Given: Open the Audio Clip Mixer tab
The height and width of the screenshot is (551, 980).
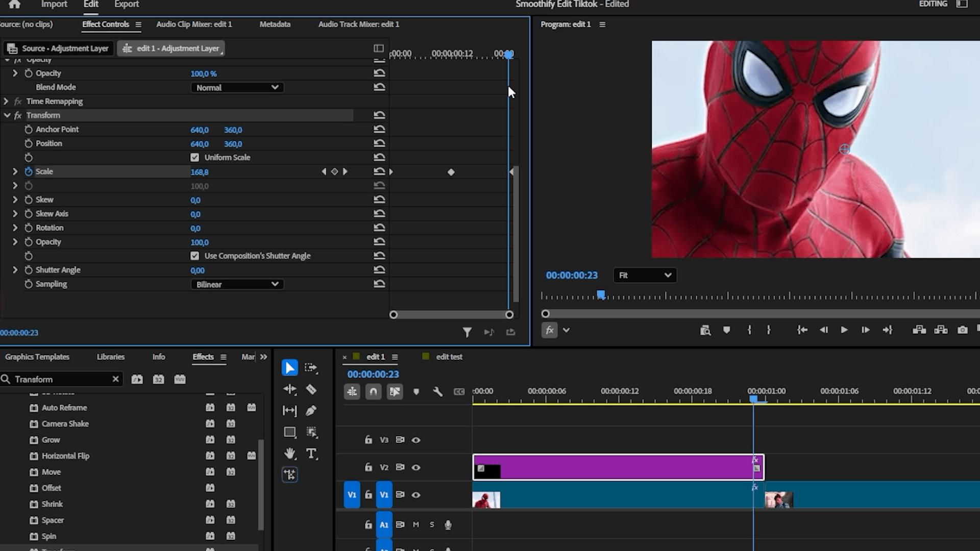Looking at the screenshot, I should click(194, 24).
